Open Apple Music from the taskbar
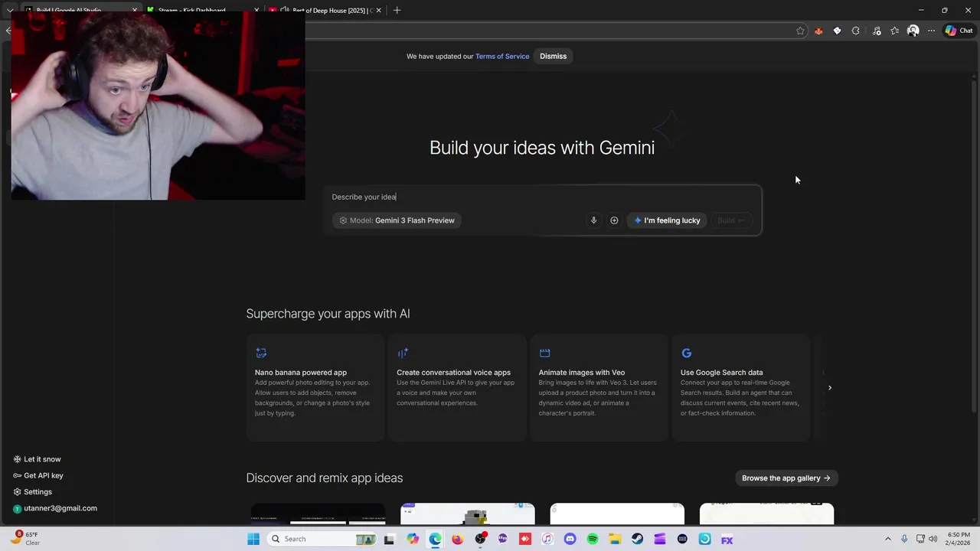The width and height of the screenshot is (980, 551). click(x=547, y=539)
